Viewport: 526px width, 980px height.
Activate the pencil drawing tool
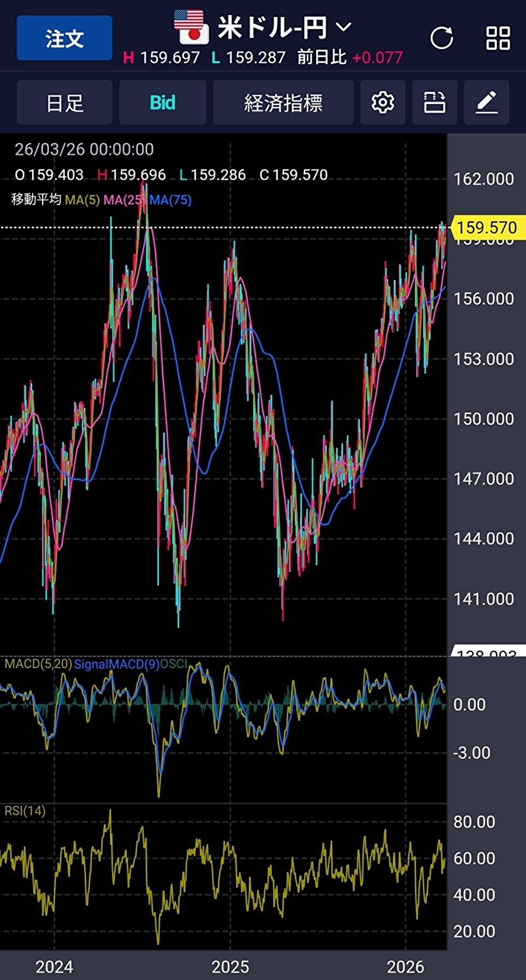pyautogui.click(x=486, y=103)
